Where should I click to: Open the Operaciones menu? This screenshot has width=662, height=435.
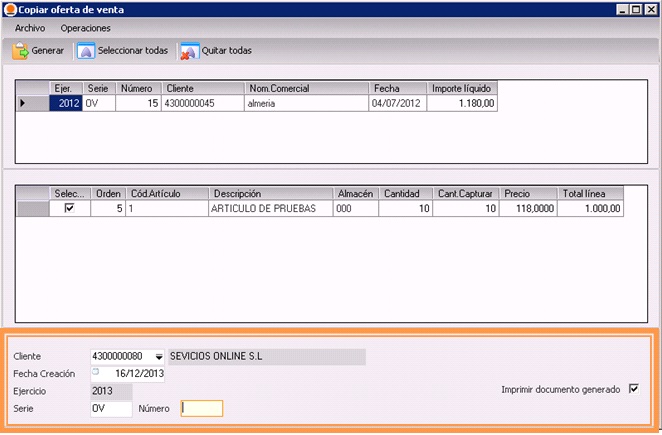[85, 28]
